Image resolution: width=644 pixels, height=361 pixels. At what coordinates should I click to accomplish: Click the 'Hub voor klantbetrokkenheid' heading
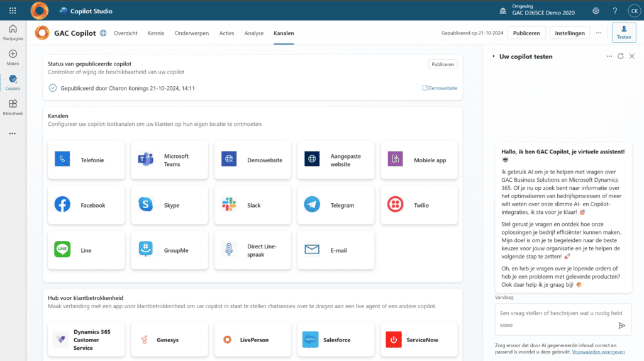tap(86, 297)
